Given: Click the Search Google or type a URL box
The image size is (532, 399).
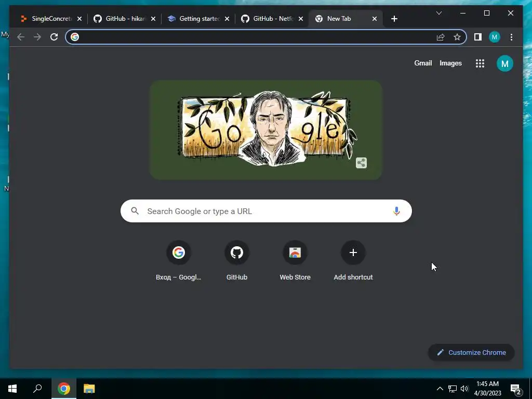Looking at the screenshot, I should pos(267,211).
